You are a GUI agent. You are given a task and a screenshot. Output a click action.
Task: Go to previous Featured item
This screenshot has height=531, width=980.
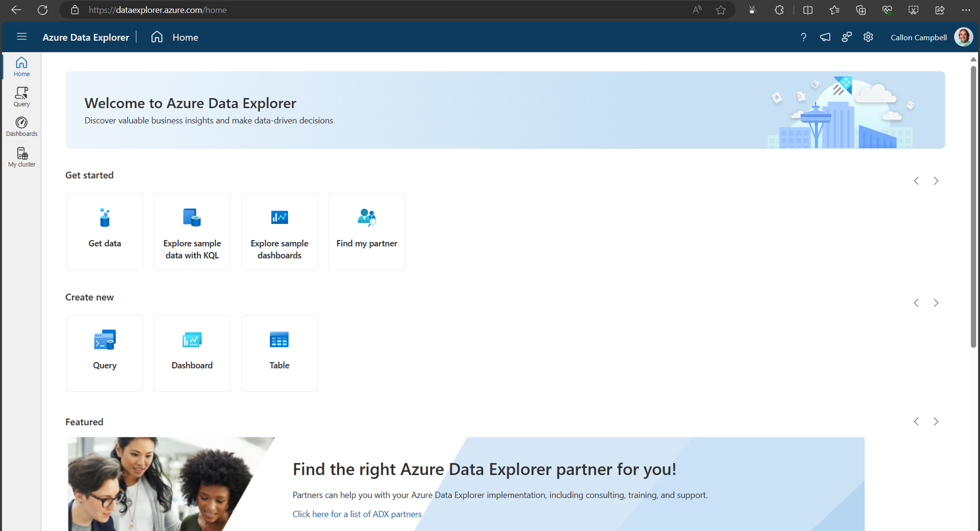pyautogui.click(x=916, y=421)
